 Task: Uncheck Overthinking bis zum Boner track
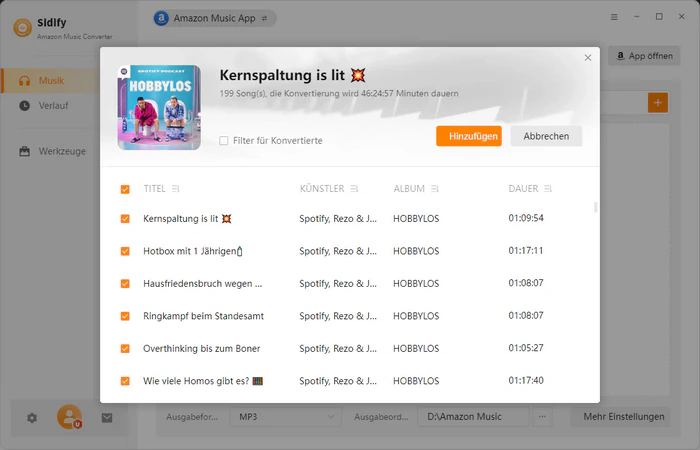tap(125, 349)
